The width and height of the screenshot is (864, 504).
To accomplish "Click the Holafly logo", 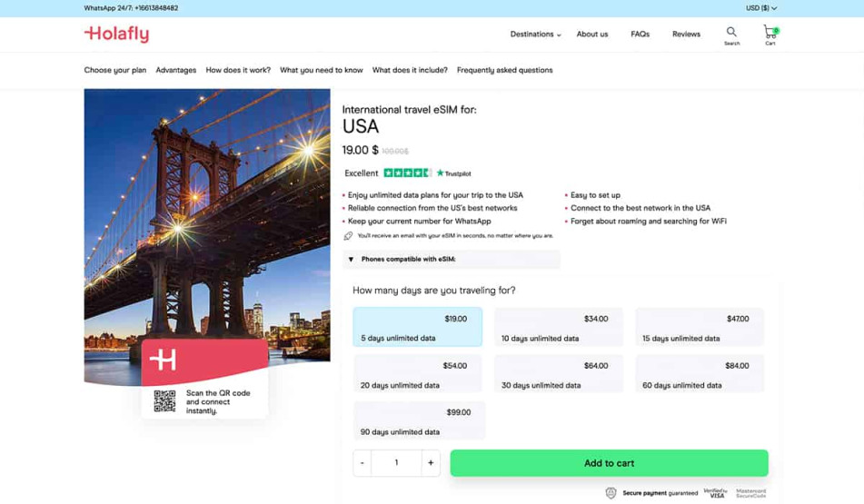I will point(116,35).
